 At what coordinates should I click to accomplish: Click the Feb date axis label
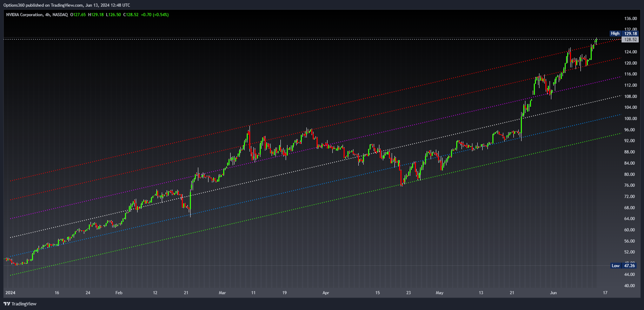coord(119,293)
